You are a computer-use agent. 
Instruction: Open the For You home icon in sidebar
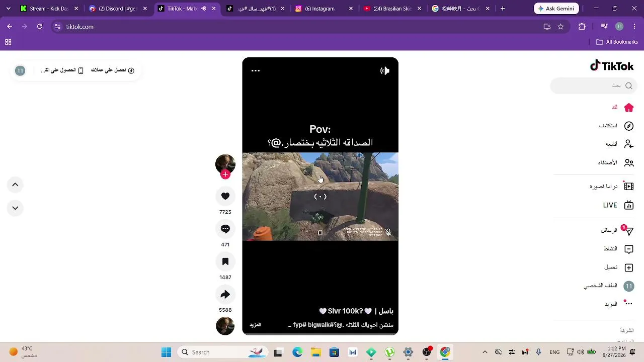[629, 108]
